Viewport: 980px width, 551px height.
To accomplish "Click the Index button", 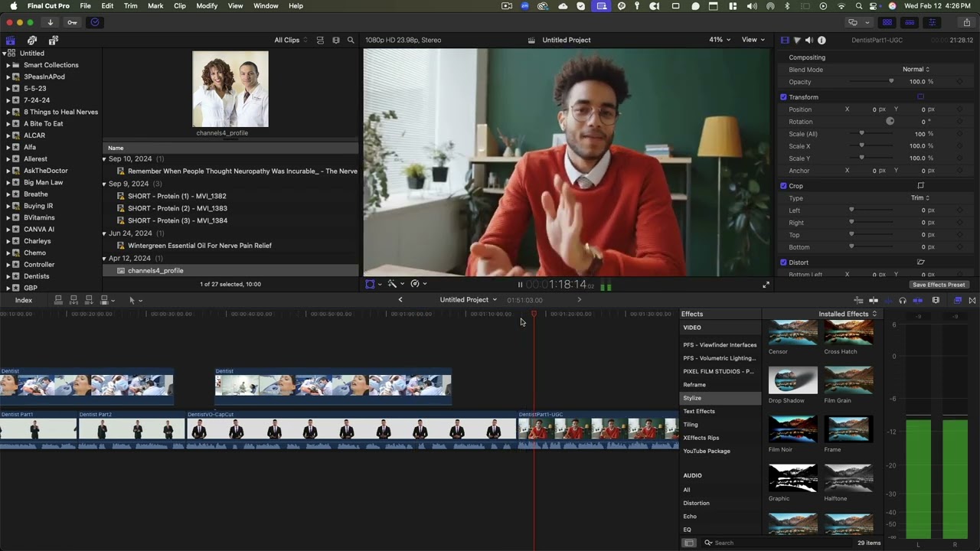I will click(x=24, y=300).
